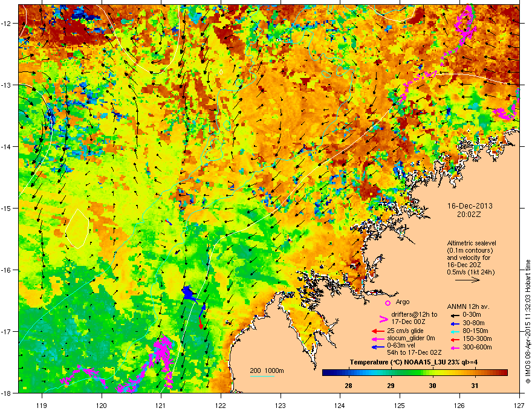
Task: Click the '200 1000m' bathymetry label
Action: 267,371
